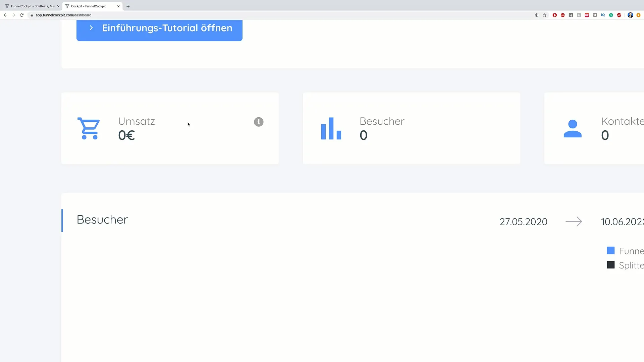644x362 pixels.
Task: Click the Kontakte card label
Action: point(623,121)
